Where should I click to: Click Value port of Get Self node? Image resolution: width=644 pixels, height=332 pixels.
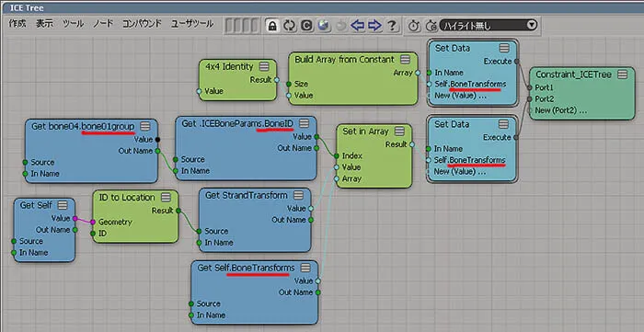point(75,218)
